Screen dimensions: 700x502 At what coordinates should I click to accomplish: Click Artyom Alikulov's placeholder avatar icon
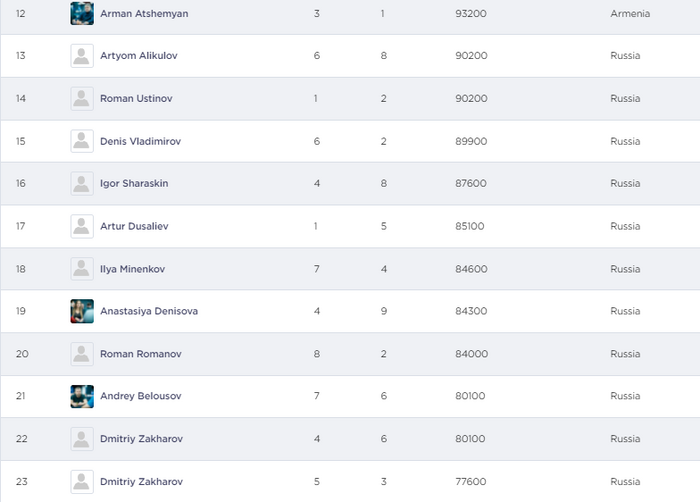82,56
